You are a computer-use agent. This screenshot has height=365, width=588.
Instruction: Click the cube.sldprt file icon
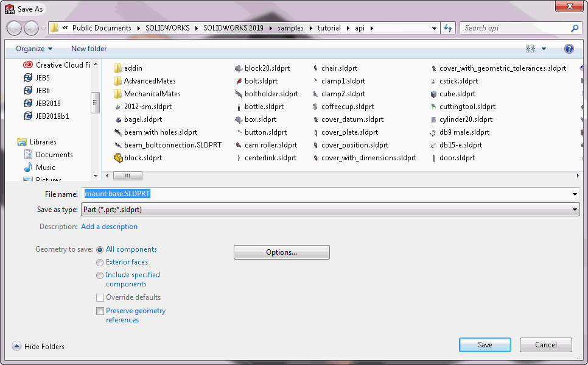(433, 94)
